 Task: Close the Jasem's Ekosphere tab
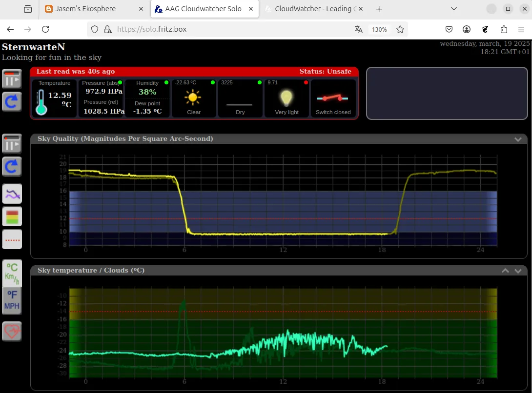click(141, 9)
